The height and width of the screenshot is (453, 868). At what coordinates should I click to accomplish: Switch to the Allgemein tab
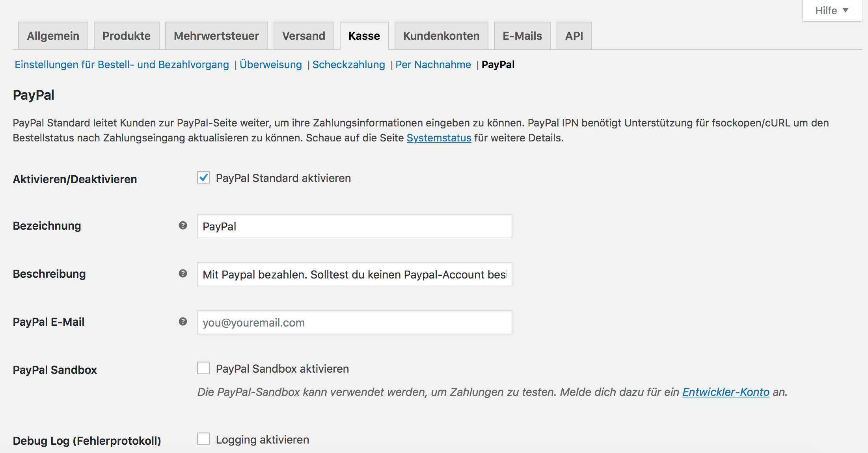[53, 36]
